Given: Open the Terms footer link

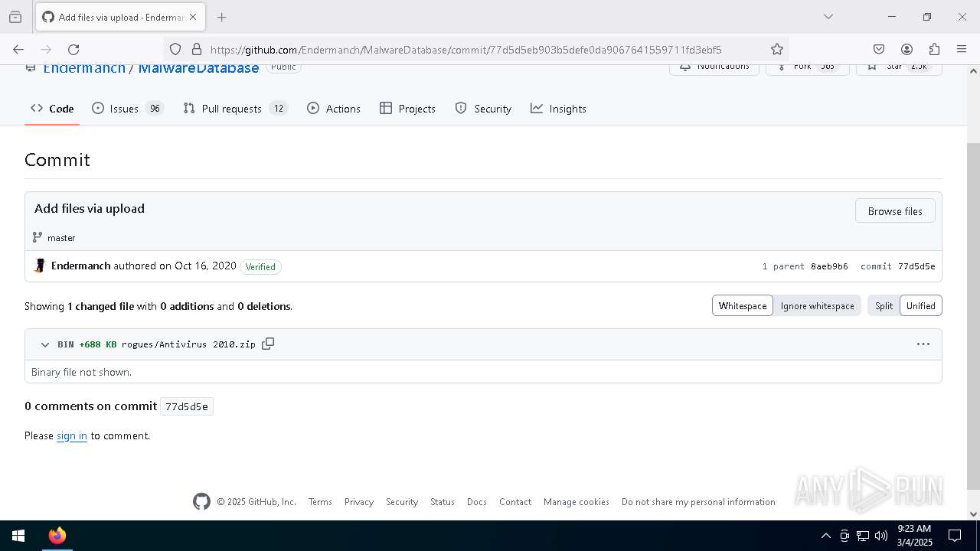Looking at the screenshot, I should pos(320,502).
